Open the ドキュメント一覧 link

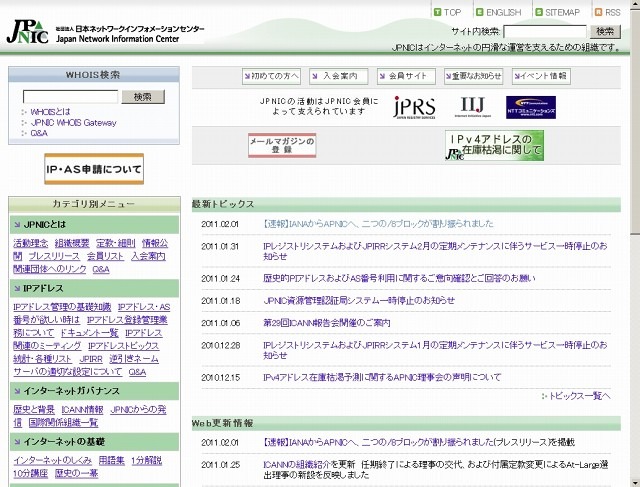coord(89,333)
